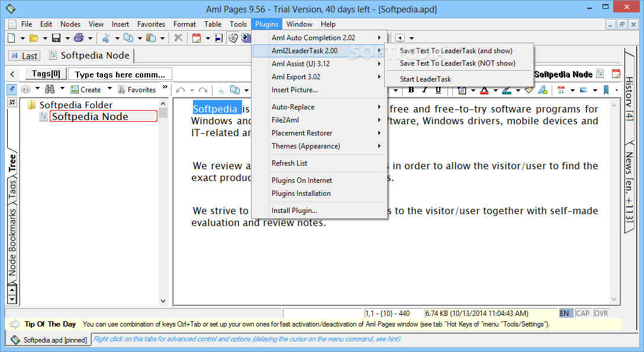
Task: Click the Tags[0] button
Action: click(x=46, y=74)
